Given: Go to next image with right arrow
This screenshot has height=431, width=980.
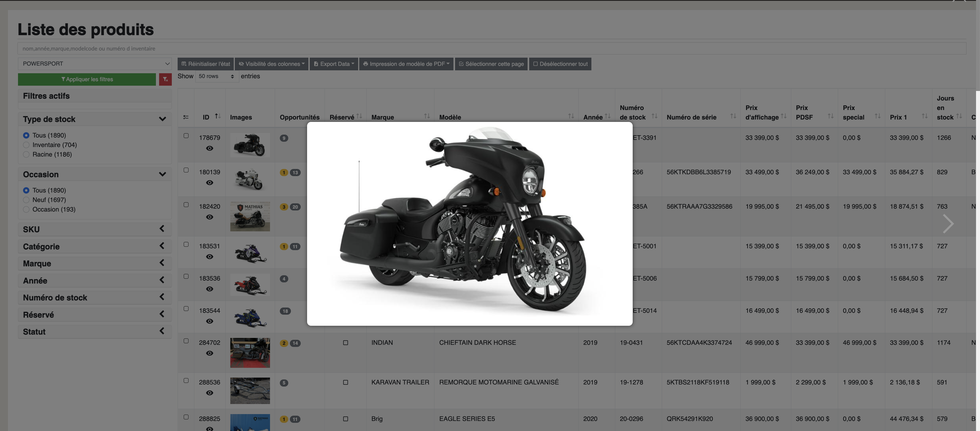Looking at the screenshot, I should (948, 223).
